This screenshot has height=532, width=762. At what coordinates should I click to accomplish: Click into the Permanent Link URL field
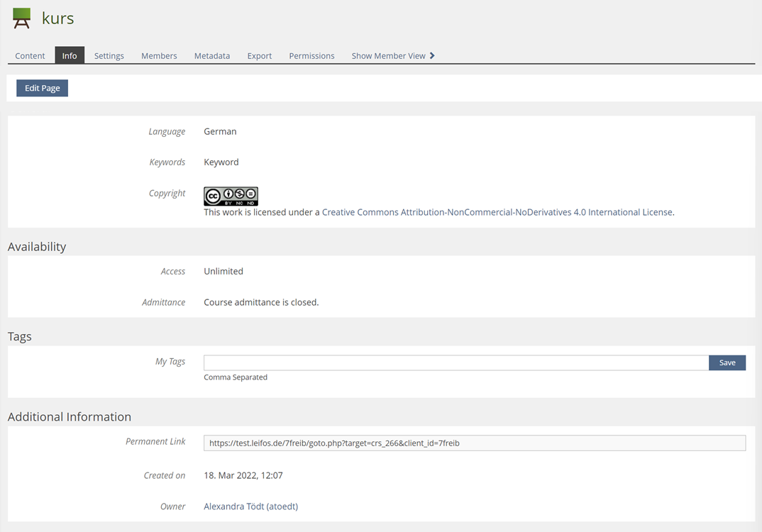tap(474, 443)
